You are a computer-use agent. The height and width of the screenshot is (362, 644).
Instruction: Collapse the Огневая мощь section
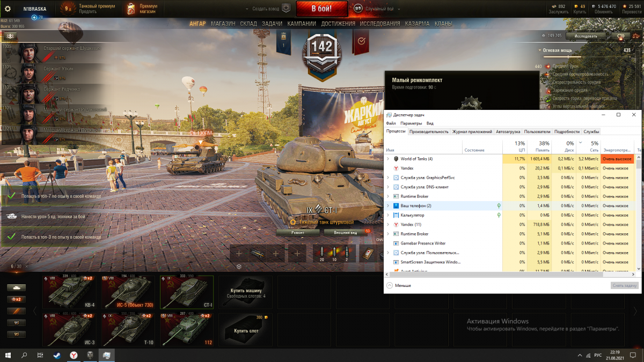point(540,50)
